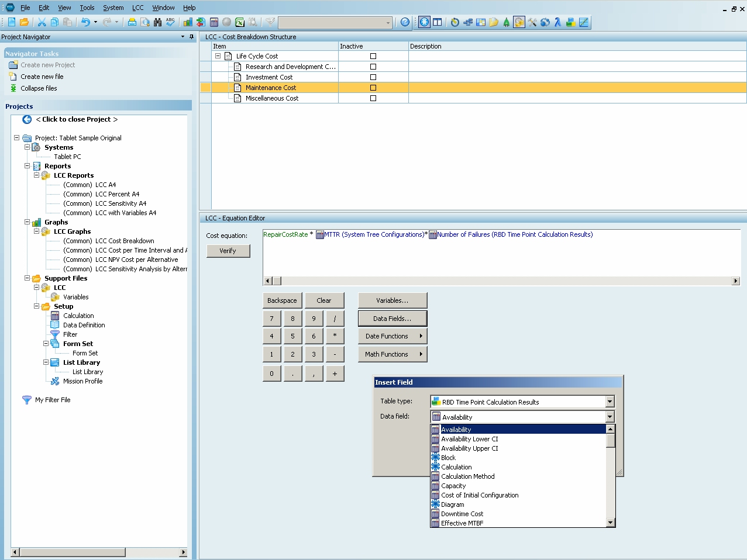Enable Inactive checkbox for Life Cycle Cost
The image size is (747, 560).
[x=373, y=56]
